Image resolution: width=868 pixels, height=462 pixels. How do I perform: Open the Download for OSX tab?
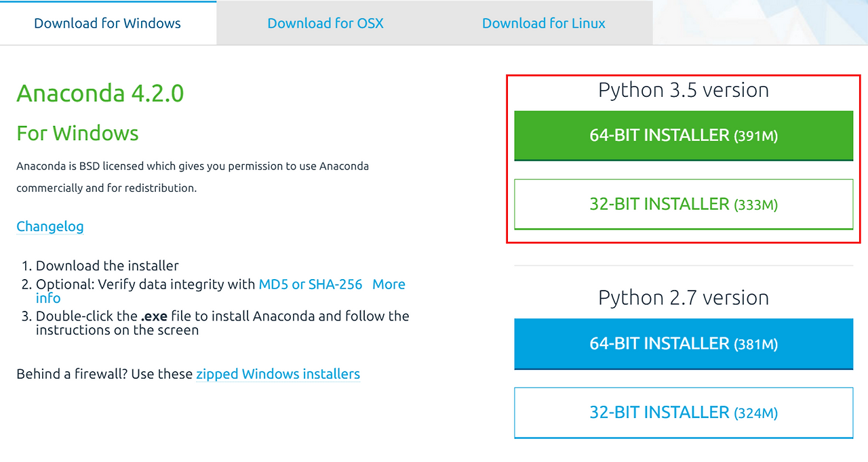325,24
